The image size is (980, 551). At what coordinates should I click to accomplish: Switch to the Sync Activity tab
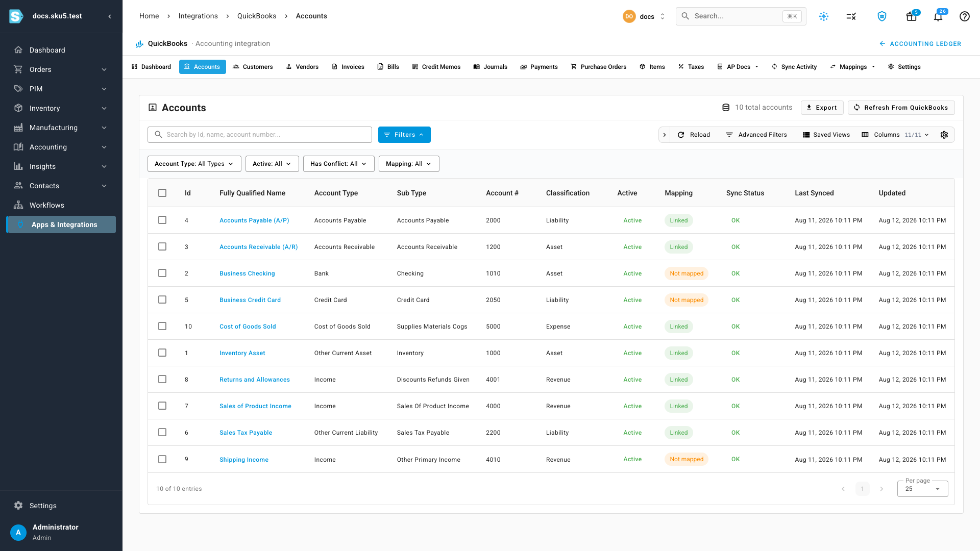coord(794,67)
